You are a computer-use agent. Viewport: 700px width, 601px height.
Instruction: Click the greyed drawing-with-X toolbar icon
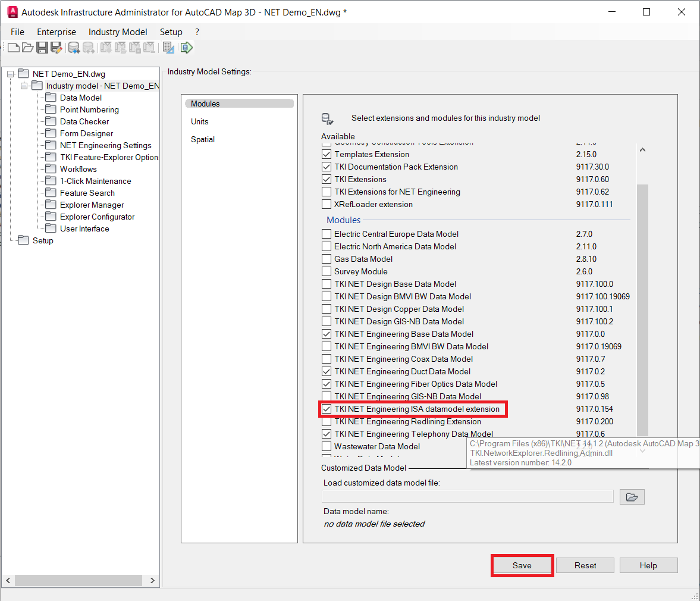135,48
